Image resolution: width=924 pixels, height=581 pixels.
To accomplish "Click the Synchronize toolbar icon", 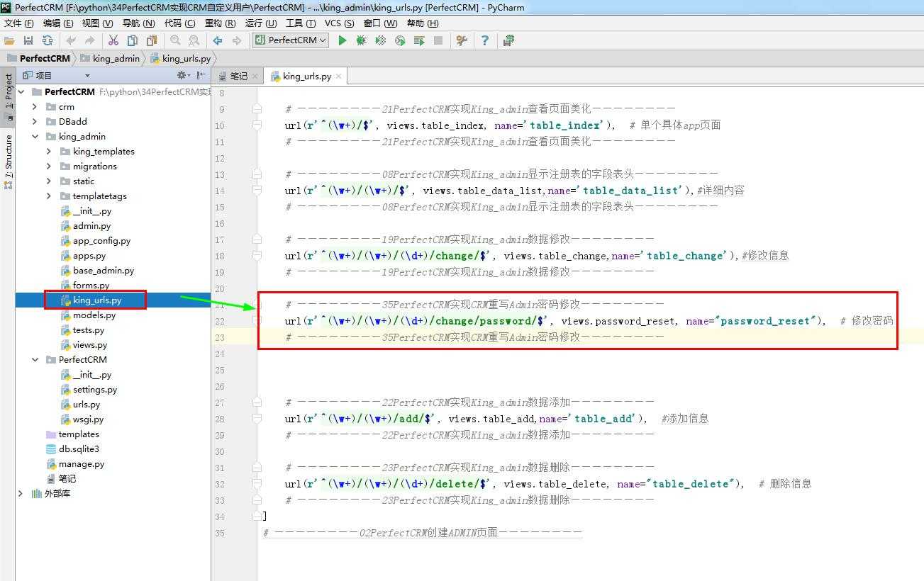I will pyautogui.click(x=48, y=40).
